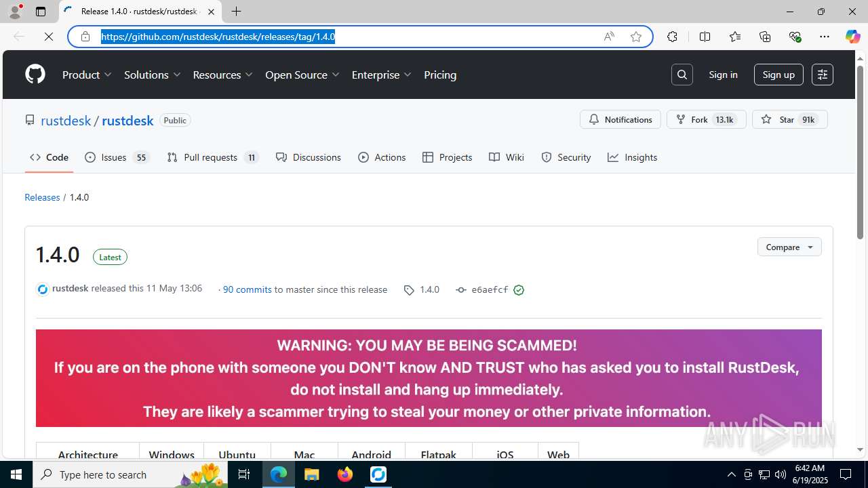Open the rustdesk repository name link
Image resolution: width=868 pixels, height=488 pixels.
(x=127, y=121)
